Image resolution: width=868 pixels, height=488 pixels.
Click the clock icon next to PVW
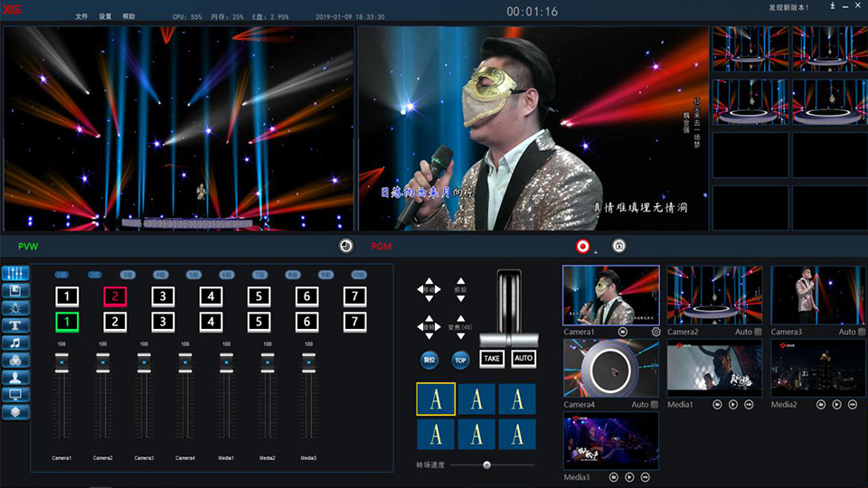[345, 246]
